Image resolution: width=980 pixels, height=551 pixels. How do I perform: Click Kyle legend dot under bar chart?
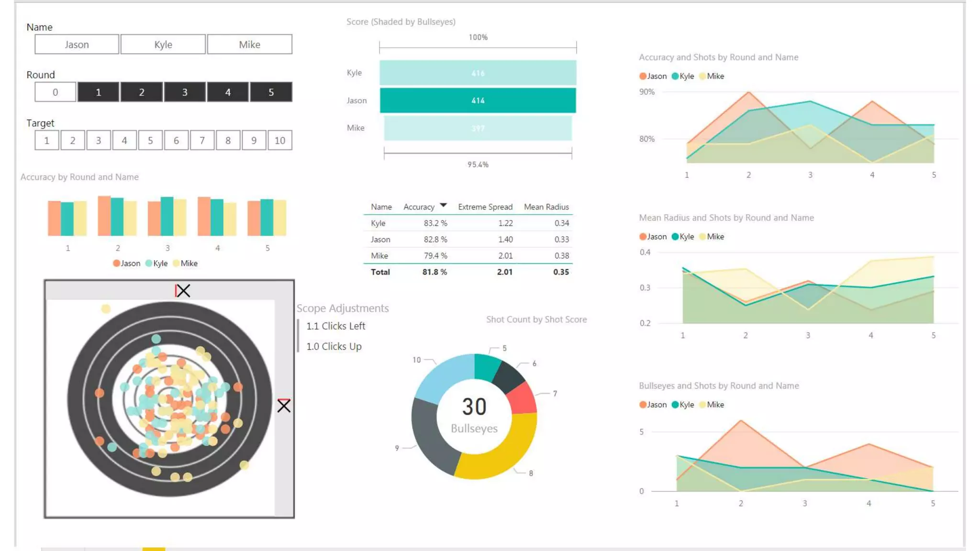[149, 264]
